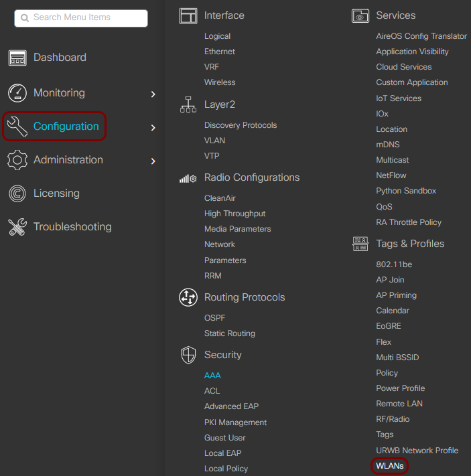The image size is (471, 476).
Task: Open the RRM link
Action: 212,276
